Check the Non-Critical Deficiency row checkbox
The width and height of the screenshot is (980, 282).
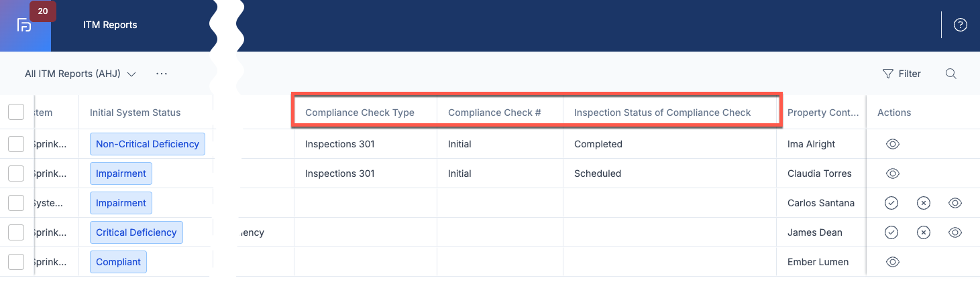(x=16, y=144)
